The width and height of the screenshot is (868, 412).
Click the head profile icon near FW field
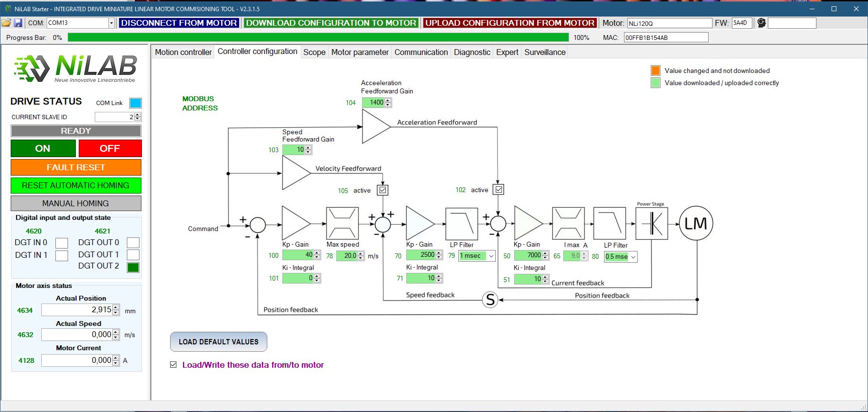pos(761,23)
